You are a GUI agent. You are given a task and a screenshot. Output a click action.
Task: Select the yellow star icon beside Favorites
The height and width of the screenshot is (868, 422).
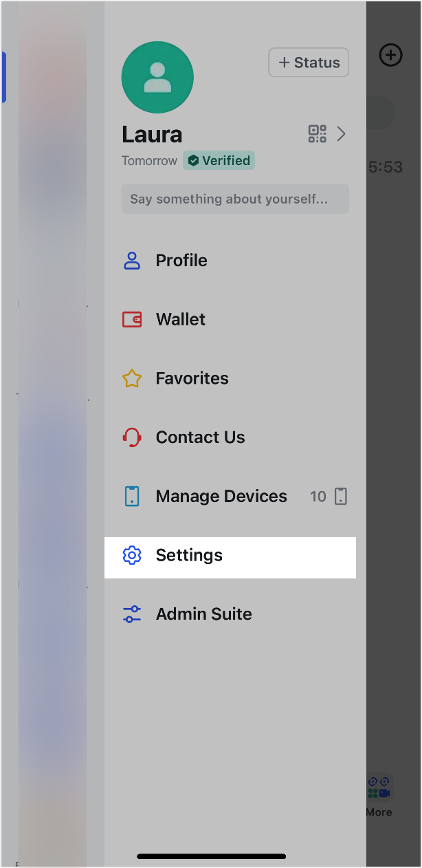pyautogui.click(x=132, y=378)
